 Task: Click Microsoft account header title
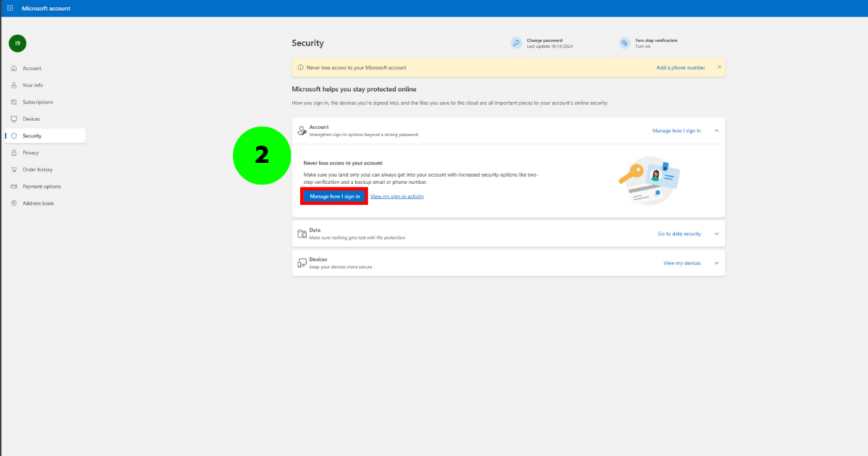pyautogui.click(x=46, y=8)
